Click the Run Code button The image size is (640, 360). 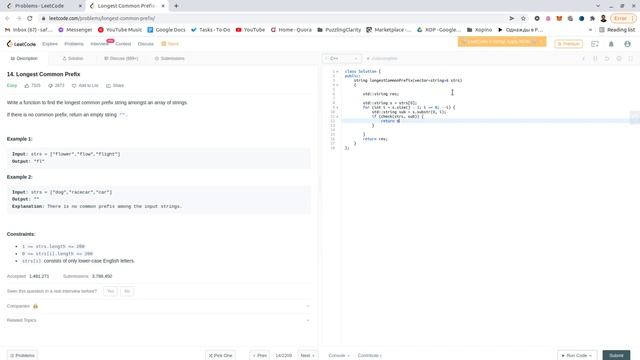click(x=577, y=356)
